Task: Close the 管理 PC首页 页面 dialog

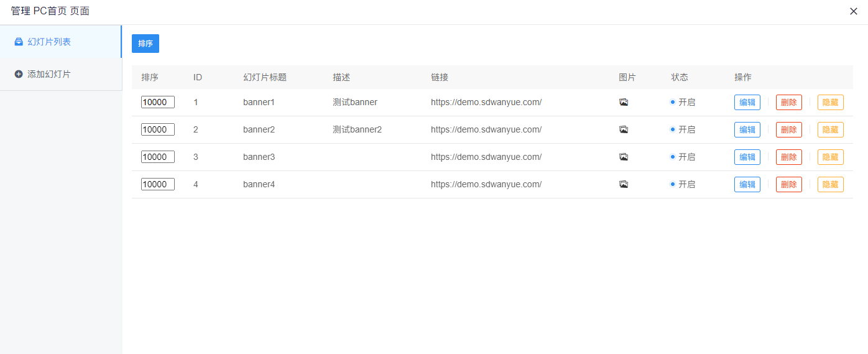Action: (854, 11)
